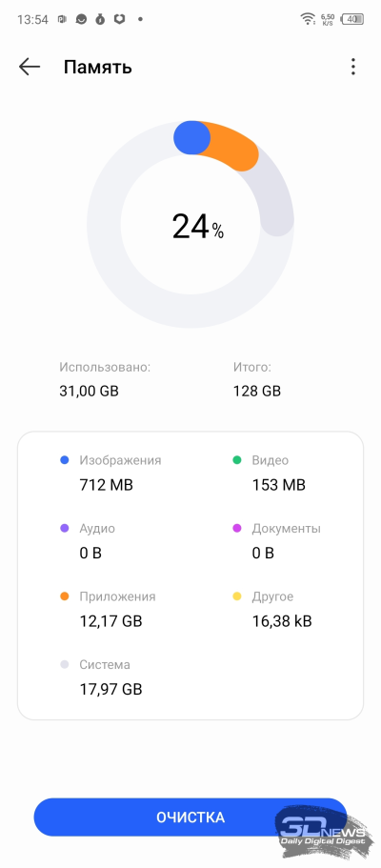This screenshot has width=381, height=868.
Task: Tap the stopwatch notification icon
Action: pos(100,19)
